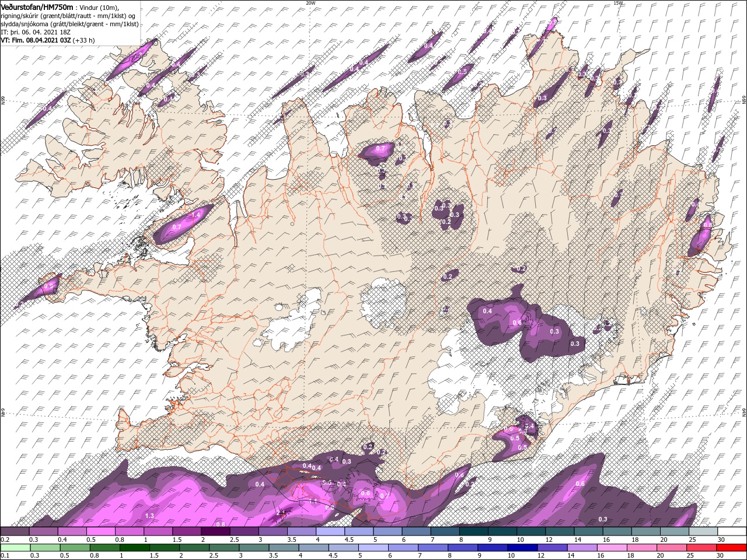Pick the 5 light blue rain legend swatch
The image size is (747, 560).
[x=373, y=548]
